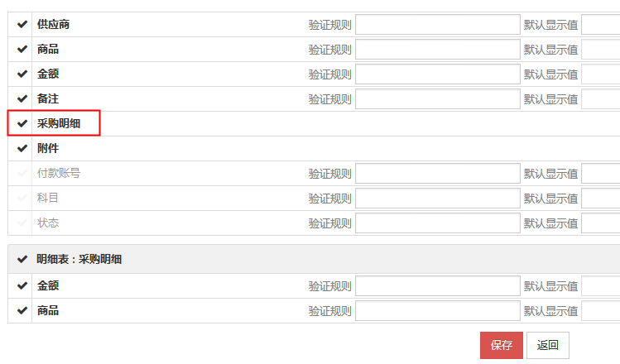Toggle the 采购明细 checkmark
Viewport: 620px width, 364px height.
click(22, 124)
